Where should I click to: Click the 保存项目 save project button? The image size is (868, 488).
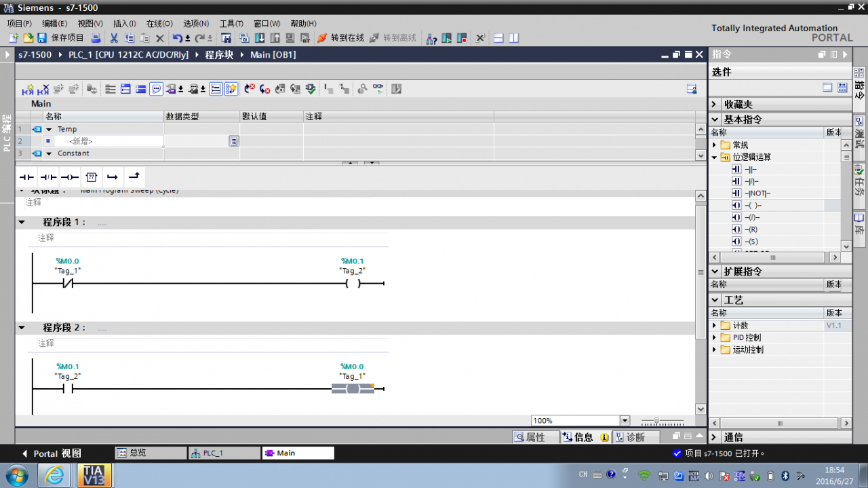coord(61,38)
